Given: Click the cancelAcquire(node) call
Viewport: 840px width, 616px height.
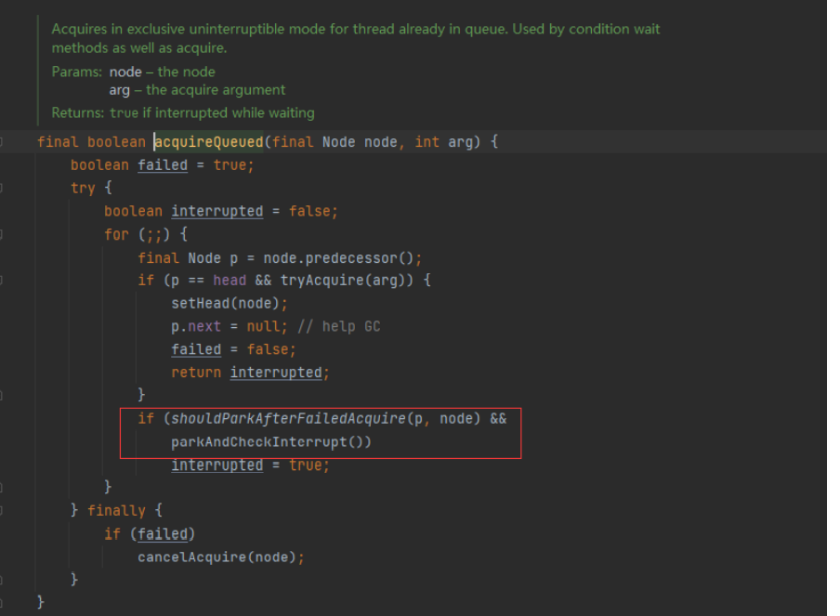Looking at the screenshot, I should [x=217, y=557].
